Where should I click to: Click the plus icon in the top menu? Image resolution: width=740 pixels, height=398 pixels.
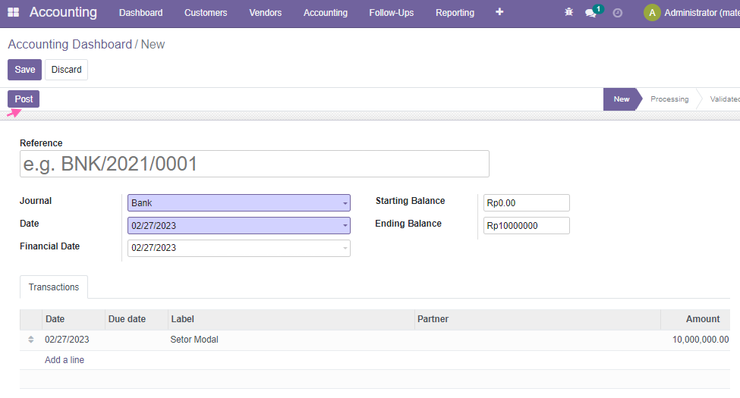[499, 12]
